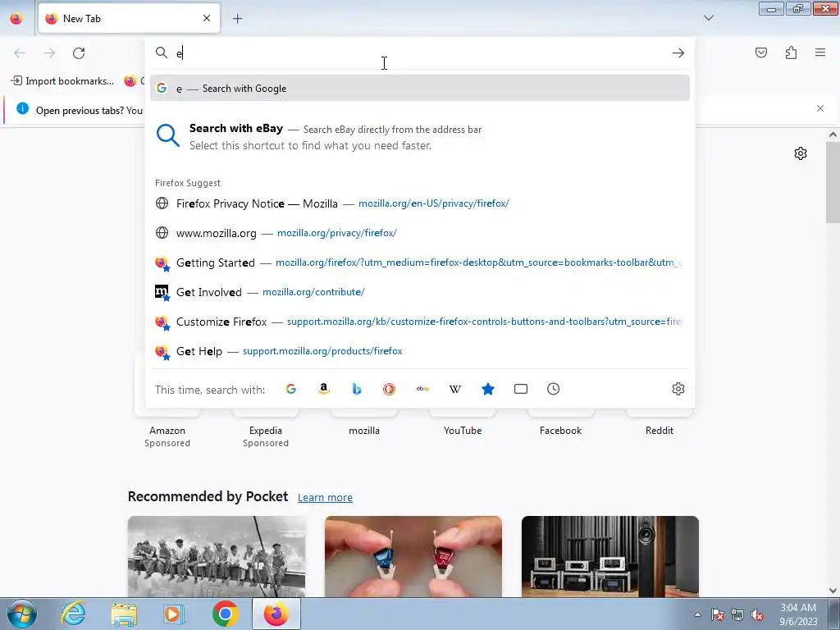Open Getting Started bookmark suggestion
This screenshot has width=840, height=630.
pyautogui.click(x=420, y=262)
